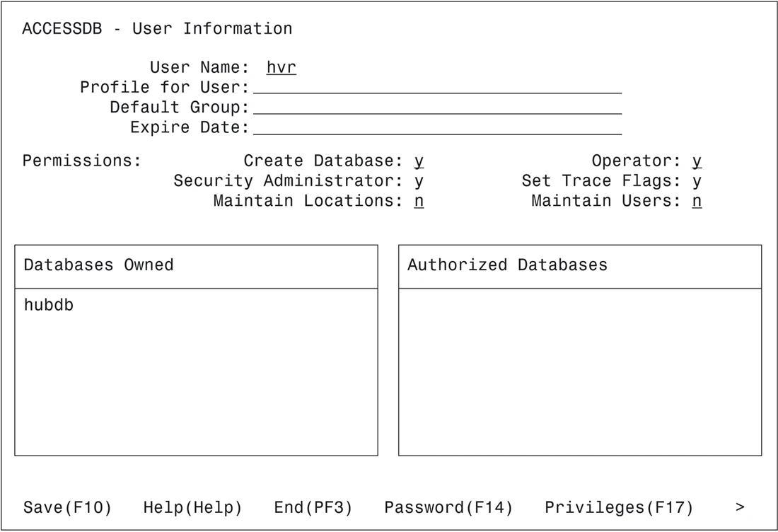
Task: Click the Databases Owned panel header
Action: pos(99,265)
